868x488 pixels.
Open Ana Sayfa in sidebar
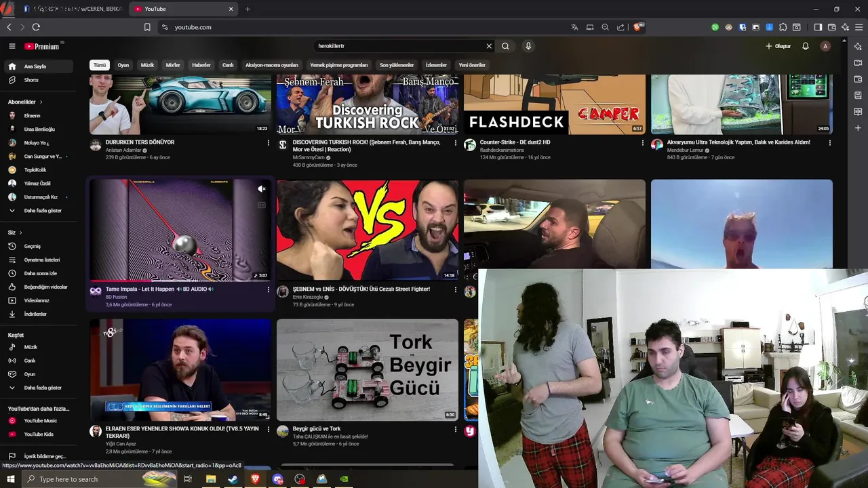tap(39, 66)
